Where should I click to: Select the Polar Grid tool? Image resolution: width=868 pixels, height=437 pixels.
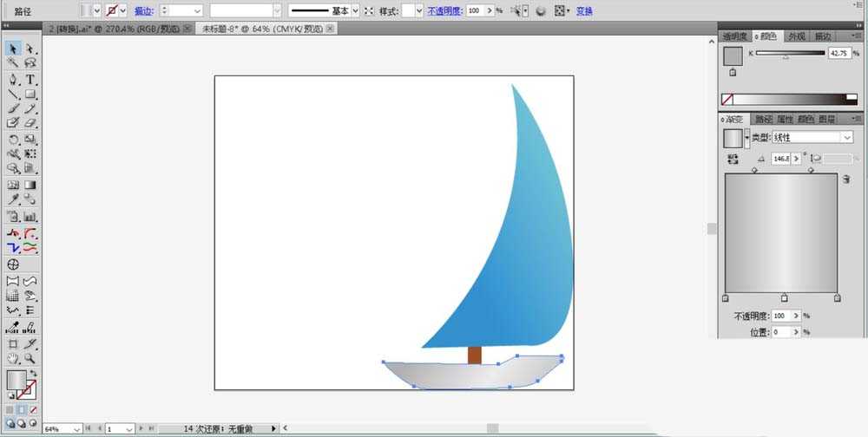click(x=13, y=264)
